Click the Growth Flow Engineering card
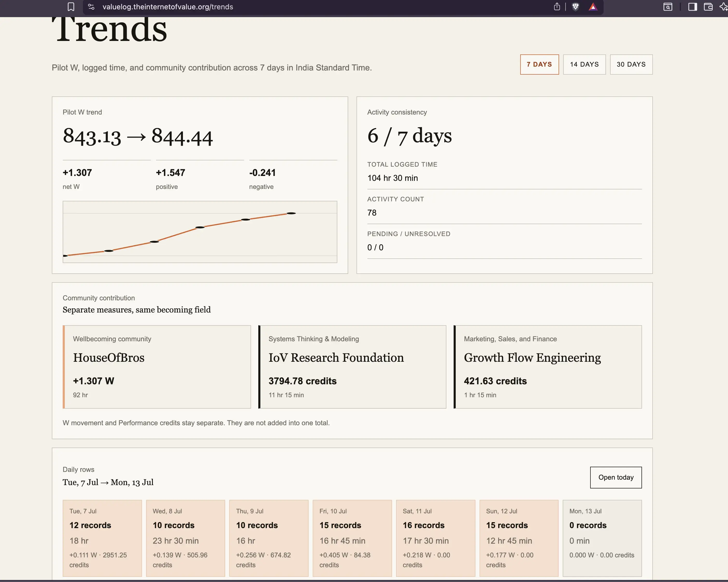728x582 pixels. pos(547,367)
